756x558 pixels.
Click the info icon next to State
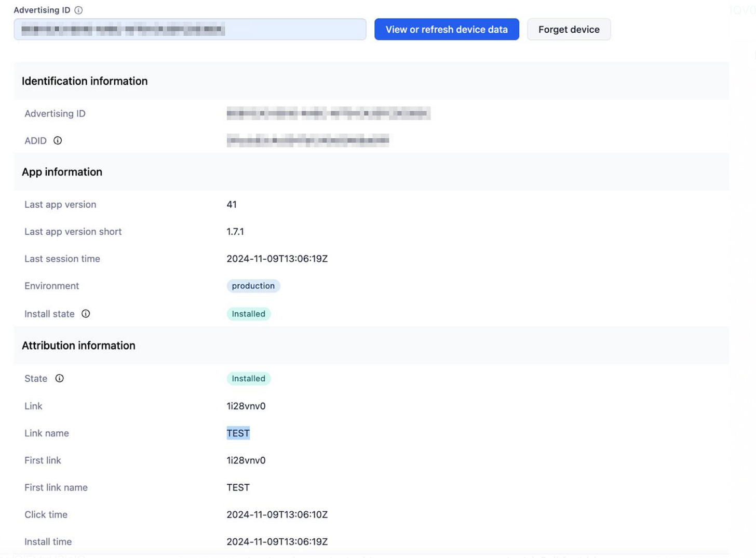tap(60, 378)
